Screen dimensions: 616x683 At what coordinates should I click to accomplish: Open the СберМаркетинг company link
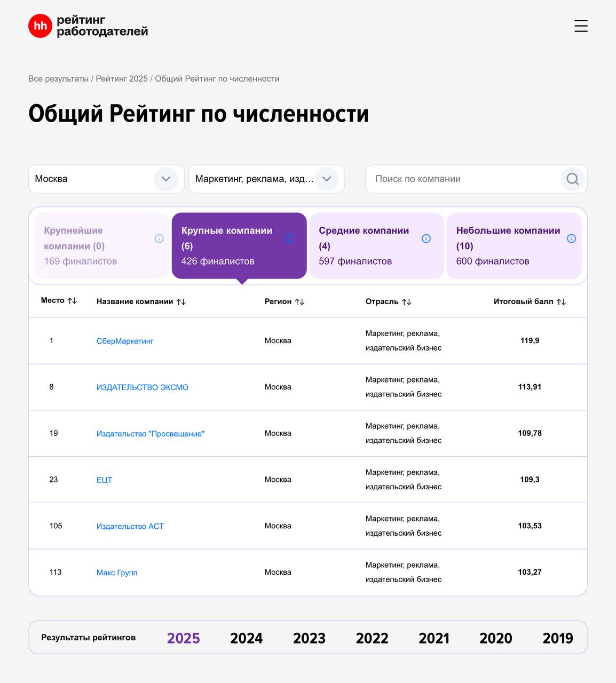125,341
